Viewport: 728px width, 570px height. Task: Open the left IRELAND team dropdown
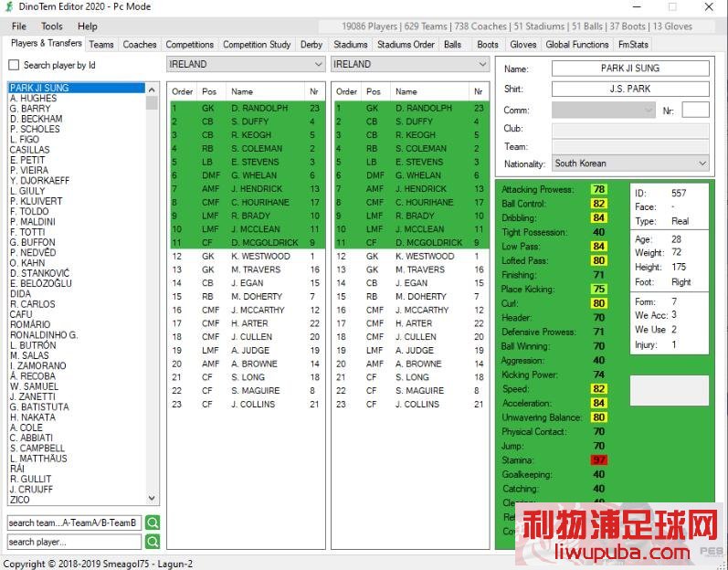(246, 64)
